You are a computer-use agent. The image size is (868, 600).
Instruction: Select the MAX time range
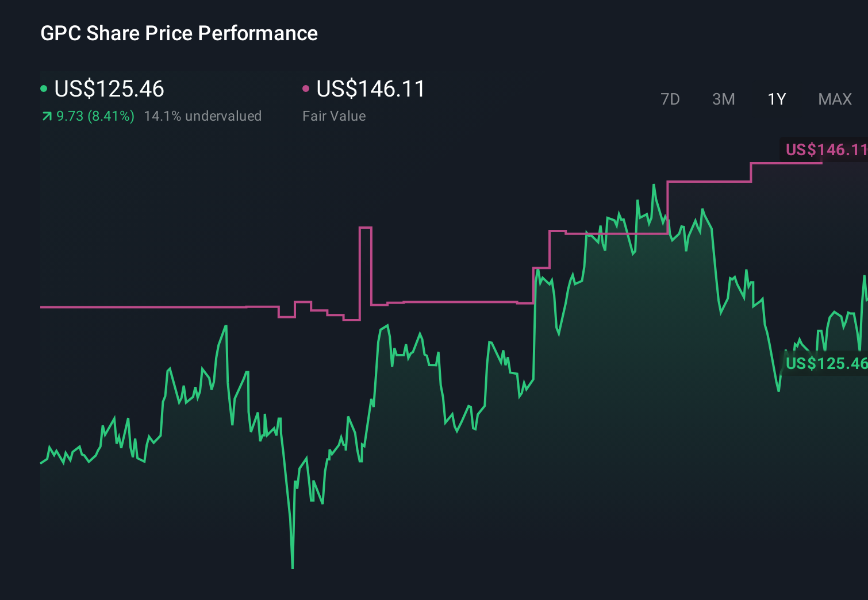click(834, 99)
